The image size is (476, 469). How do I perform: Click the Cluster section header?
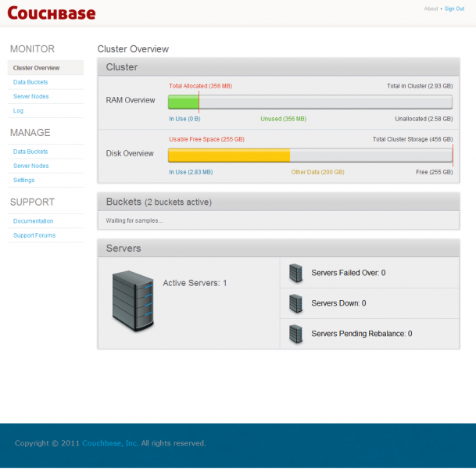[x=278, y=67]
